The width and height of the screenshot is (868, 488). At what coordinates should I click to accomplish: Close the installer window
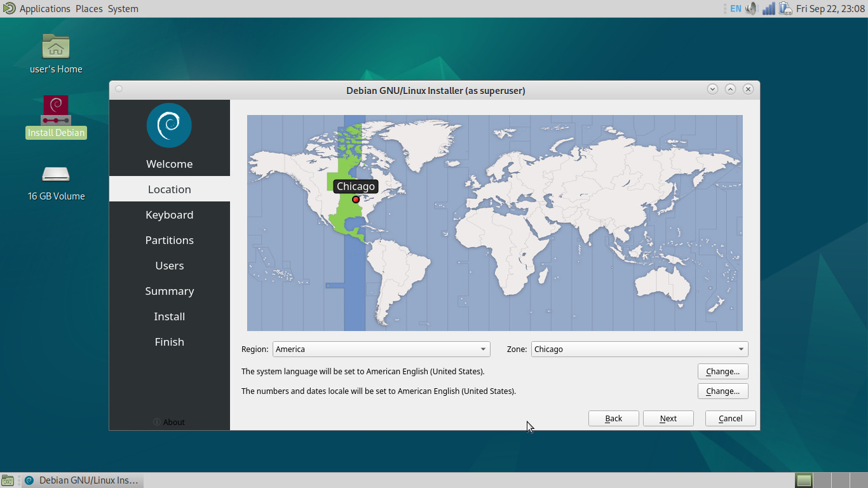click(x=748, y=89)
